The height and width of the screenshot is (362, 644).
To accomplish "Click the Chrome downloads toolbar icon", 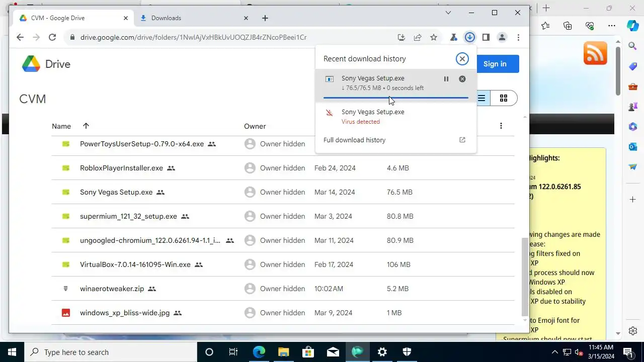I will (x=469, y=37).
